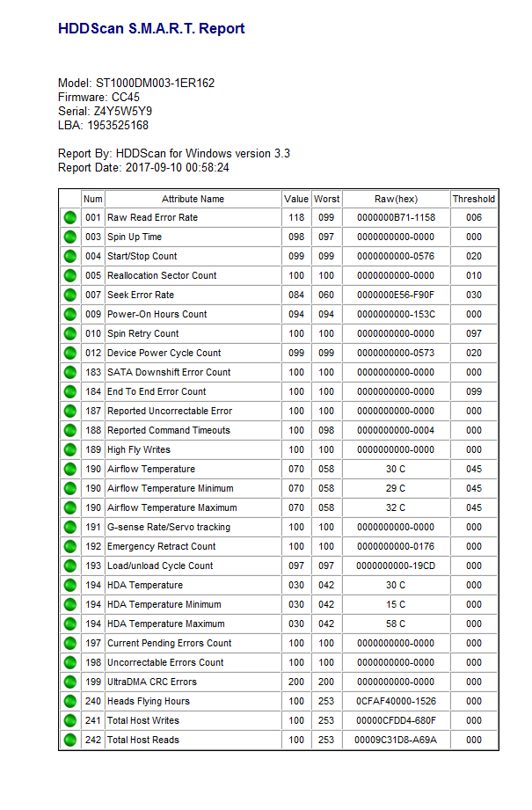This screenshot has width=532, height=810.
Task: Click the raw value 00000CFDD4-680F
Action: coord(397,720)
